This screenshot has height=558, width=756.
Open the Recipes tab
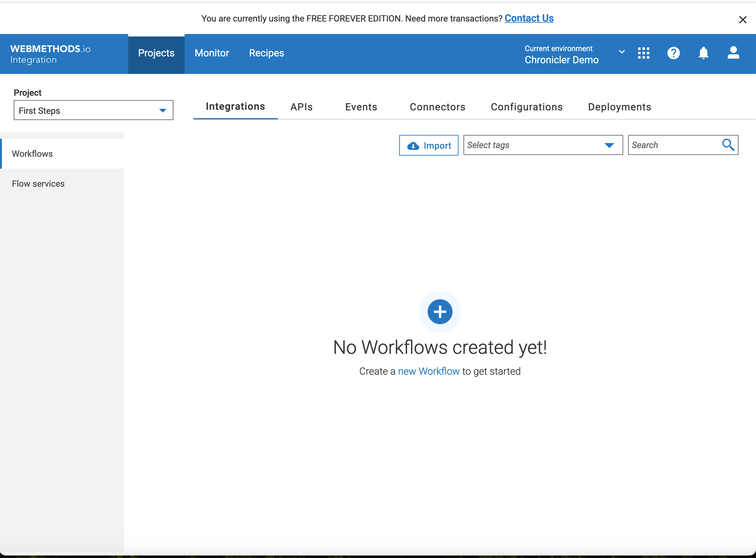(266, 53)
